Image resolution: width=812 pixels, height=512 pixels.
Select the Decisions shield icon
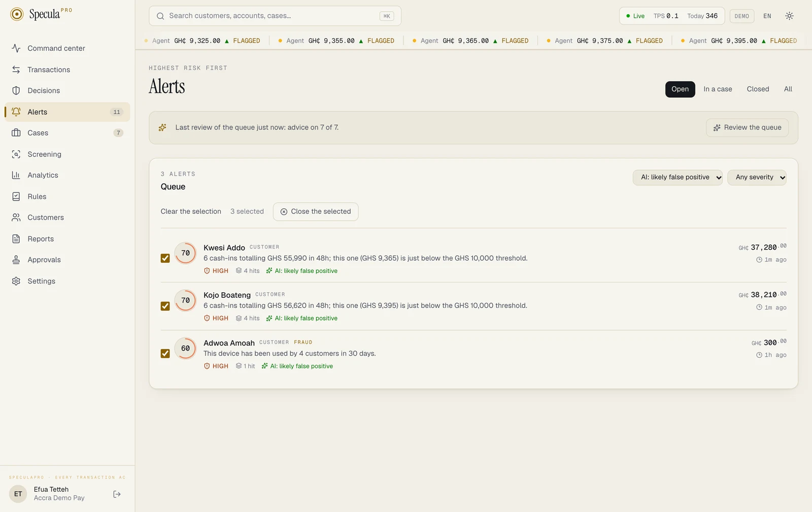16,90
